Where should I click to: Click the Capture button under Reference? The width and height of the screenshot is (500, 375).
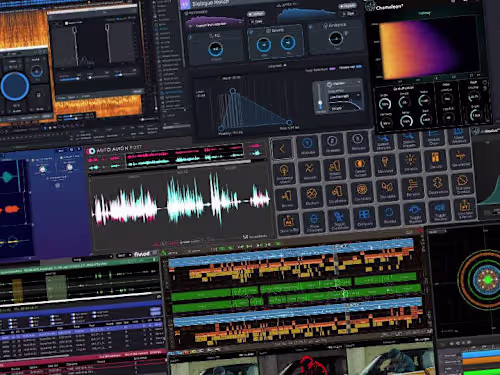point(256,14)
